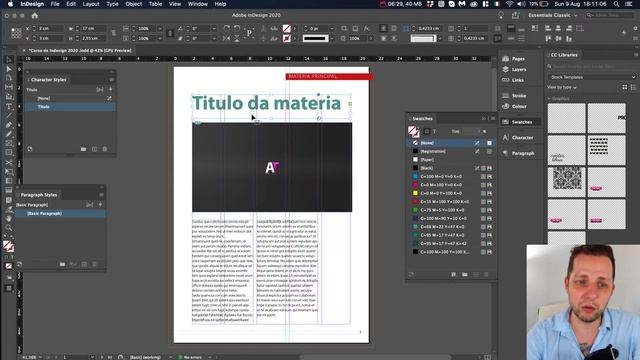Select swatch C=75 M=5 Y=100 K=0
Screen dimensions: 640x360
tap(451, 210)
